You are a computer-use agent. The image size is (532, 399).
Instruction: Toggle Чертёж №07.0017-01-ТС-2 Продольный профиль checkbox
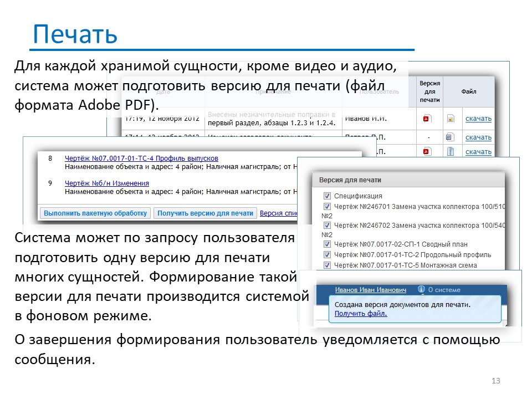(327, 254)
